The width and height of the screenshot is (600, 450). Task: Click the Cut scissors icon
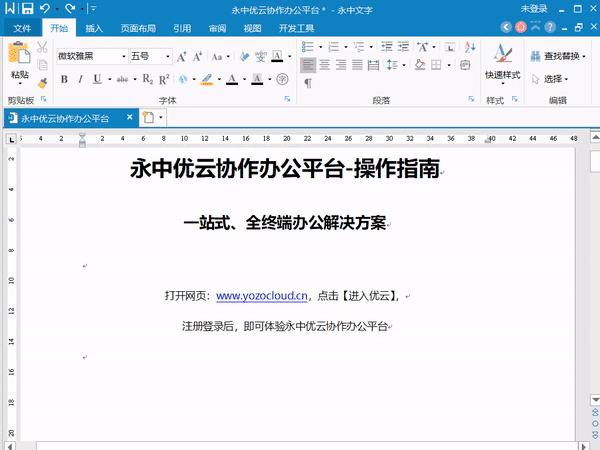point(42,47)
